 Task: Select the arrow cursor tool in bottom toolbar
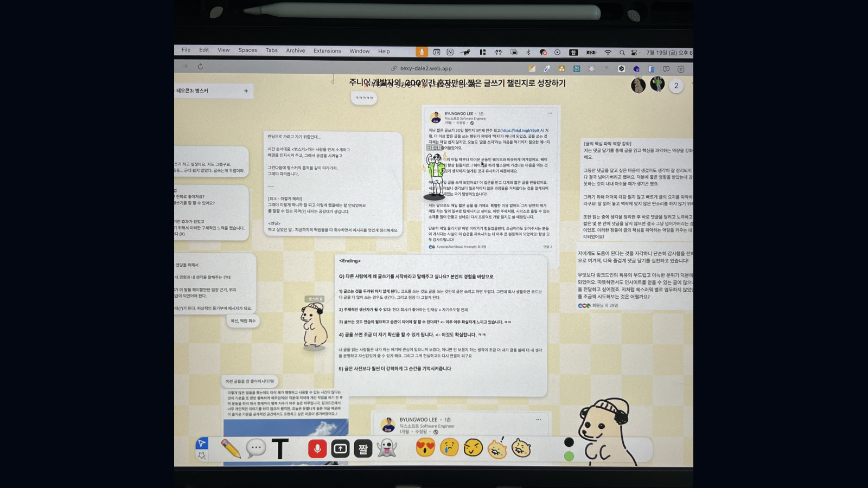tap(202, 443)
